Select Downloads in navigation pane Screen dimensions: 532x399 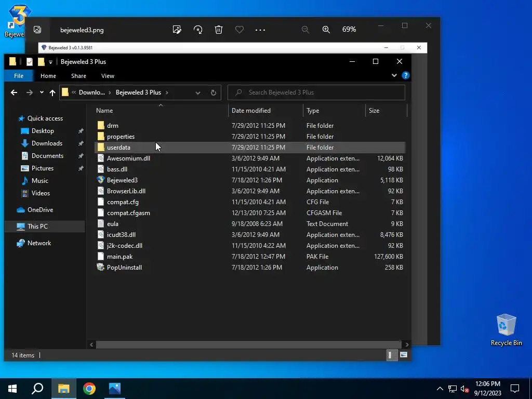47,143
